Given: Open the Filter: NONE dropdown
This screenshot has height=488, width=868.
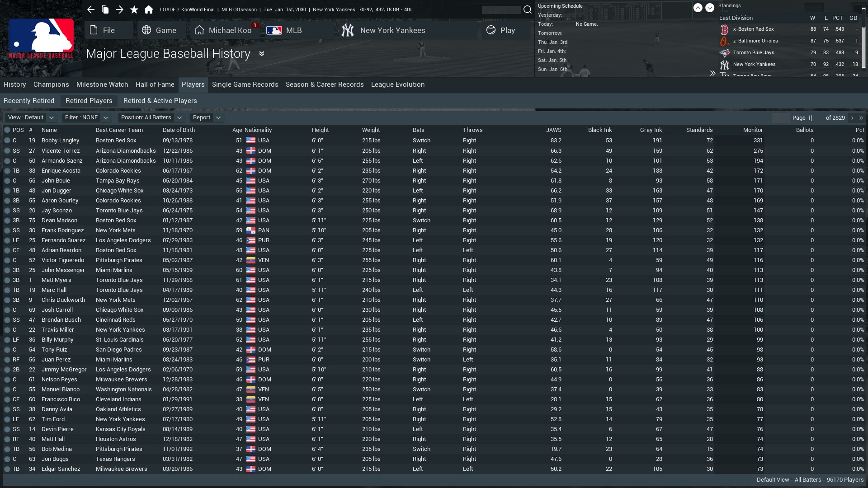Looking at the screenshot, I should click(86, 117).
